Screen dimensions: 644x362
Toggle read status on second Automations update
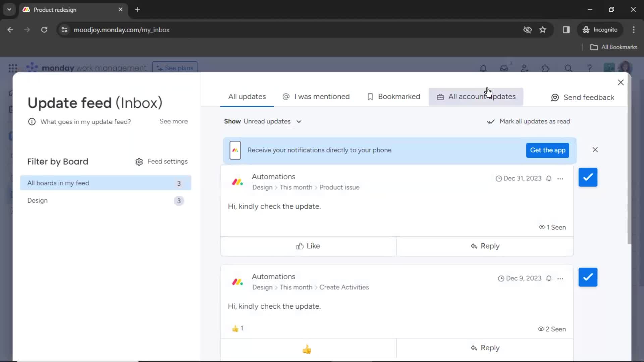(588, 277)
